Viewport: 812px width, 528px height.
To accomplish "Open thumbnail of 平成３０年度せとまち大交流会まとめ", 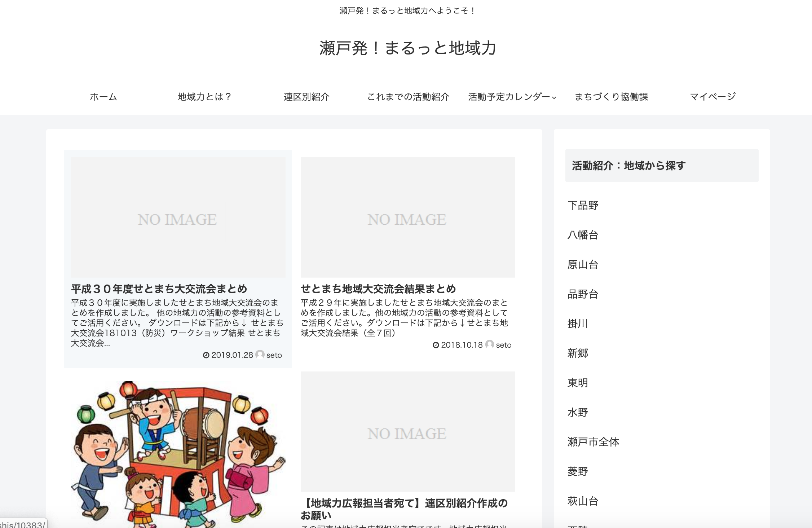I will pyautogui.click(x=178, y=217).
